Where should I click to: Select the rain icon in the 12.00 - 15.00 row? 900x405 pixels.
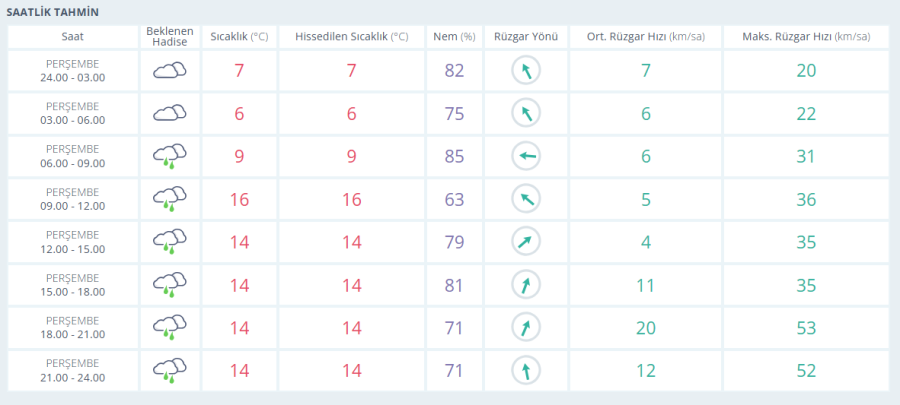[170, 243]
